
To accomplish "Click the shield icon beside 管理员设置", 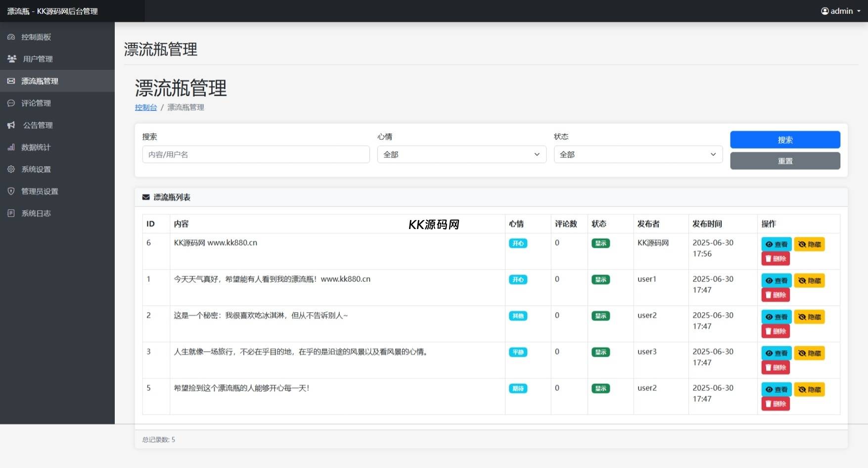I will [x=11, y=191].
